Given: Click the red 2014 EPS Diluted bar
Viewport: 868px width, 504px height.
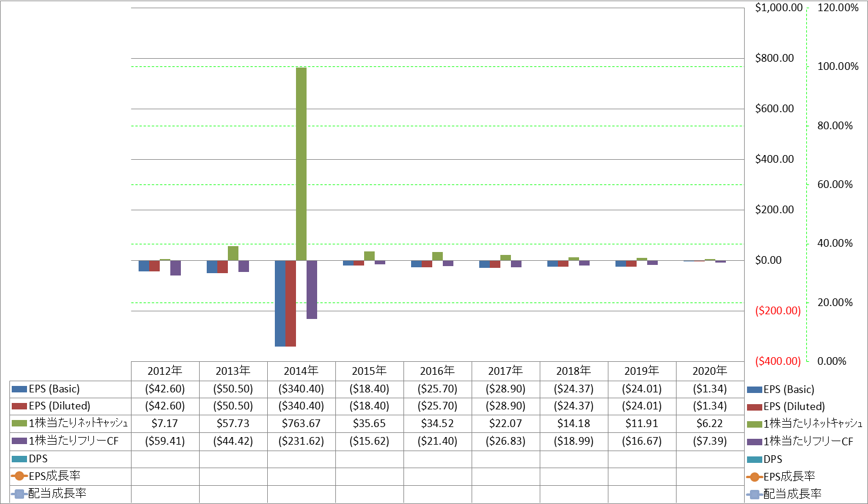Looking at the screenshot, I should (x=291, y=303).
